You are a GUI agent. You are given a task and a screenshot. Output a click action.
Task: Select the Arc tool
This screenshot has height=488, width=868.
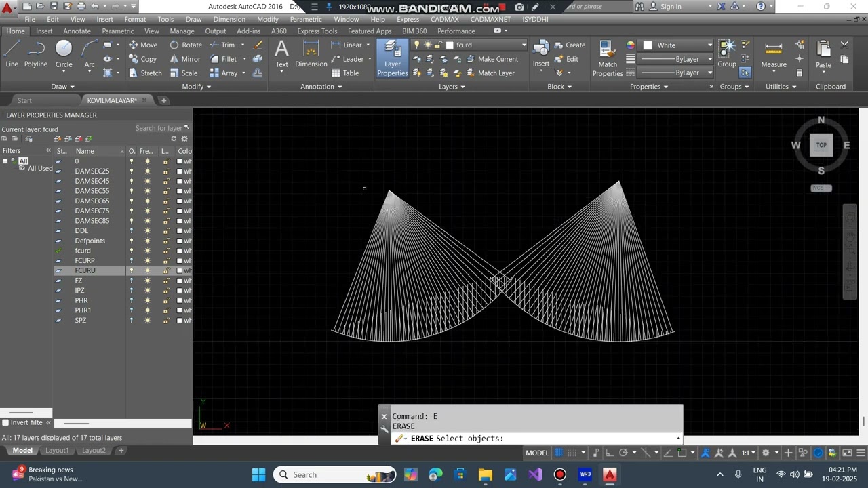(89, 54)
